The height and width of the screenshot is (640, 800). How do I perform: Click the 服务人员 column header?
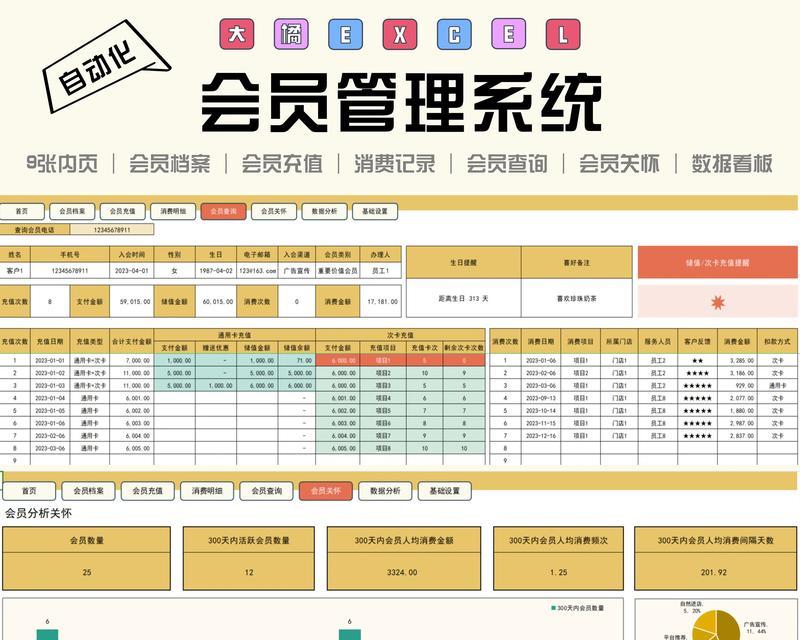click(x=657, y=341)
